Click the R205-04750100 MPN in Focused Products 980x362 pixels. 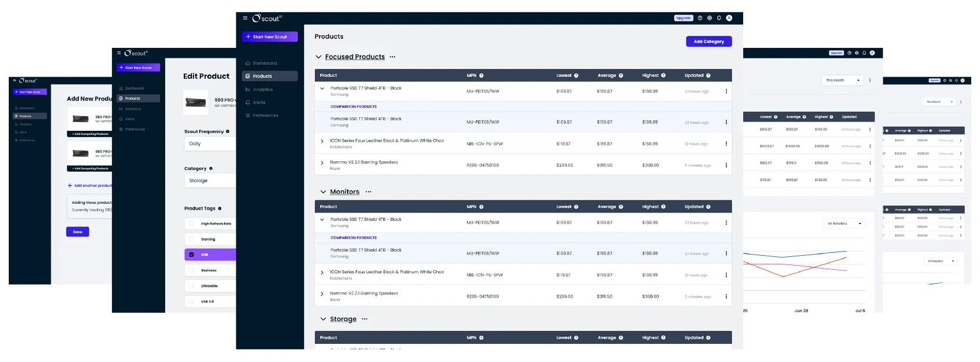482,165
